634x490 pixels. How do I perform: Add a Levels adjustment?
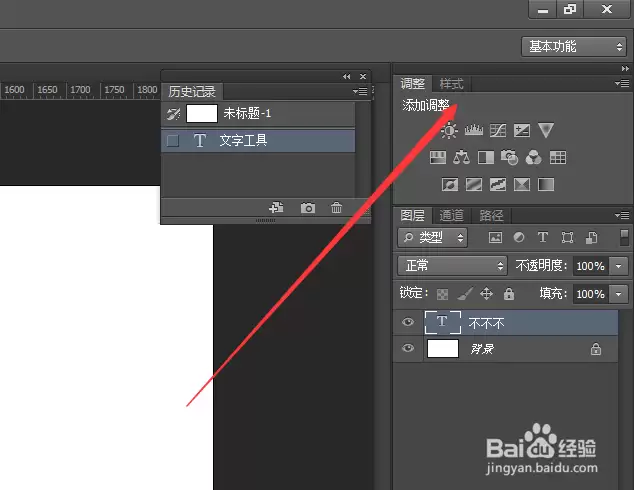[473, 130]
